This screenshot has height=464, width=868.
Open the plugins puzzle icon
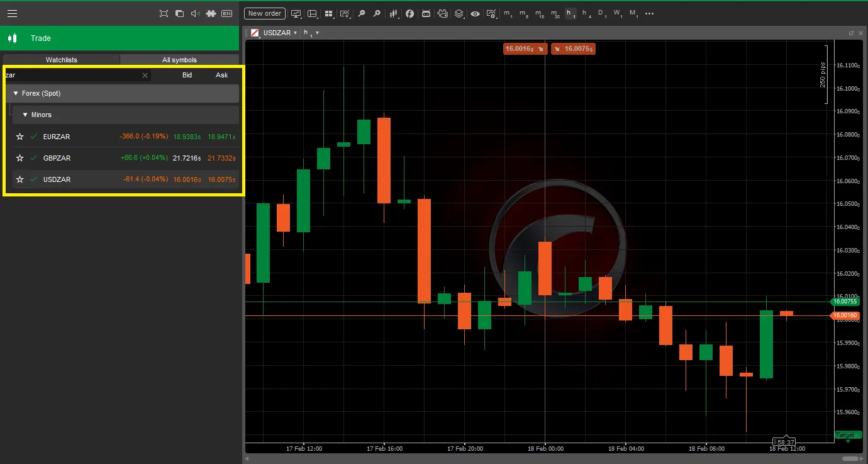click(x=211, y=13)
